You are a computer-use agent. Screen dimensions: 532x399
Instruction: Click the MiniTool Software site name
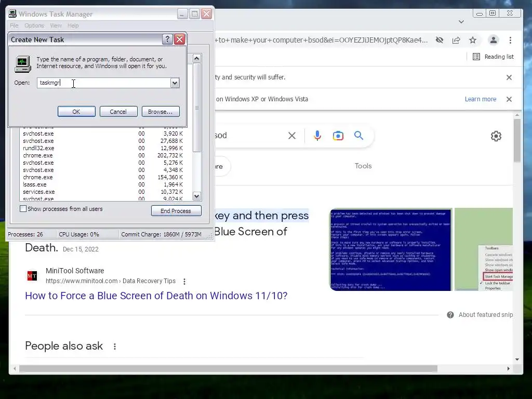75,271
